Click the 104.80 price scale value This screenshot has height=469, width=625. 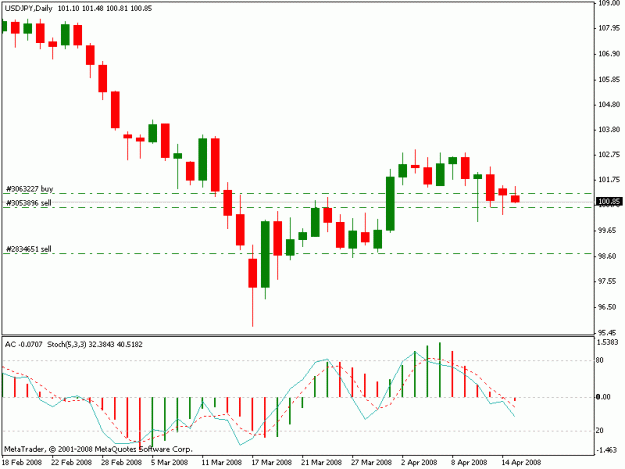(x=609, y=104)
